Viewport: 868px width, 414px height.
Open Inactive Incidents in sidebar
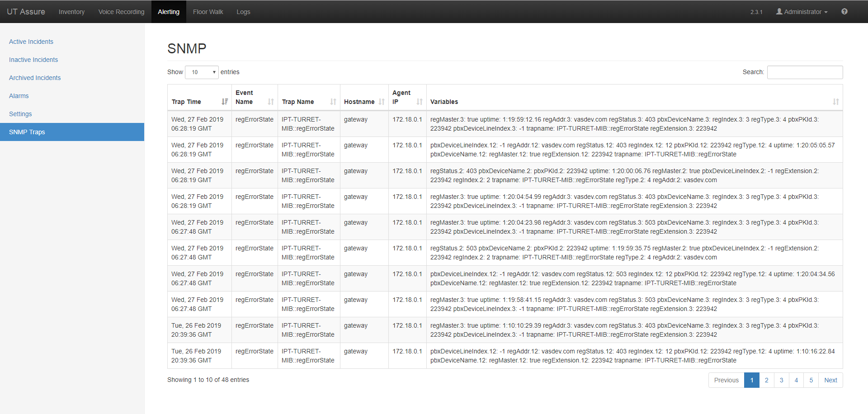(33, 60)
